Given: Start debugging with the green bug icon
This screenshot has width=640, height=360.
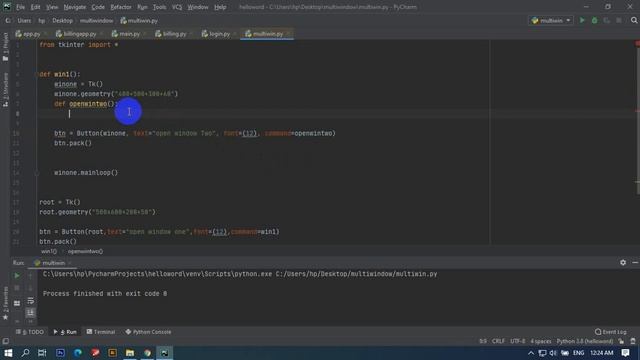Looking at the screenshot, I should [x=594, y=20].
